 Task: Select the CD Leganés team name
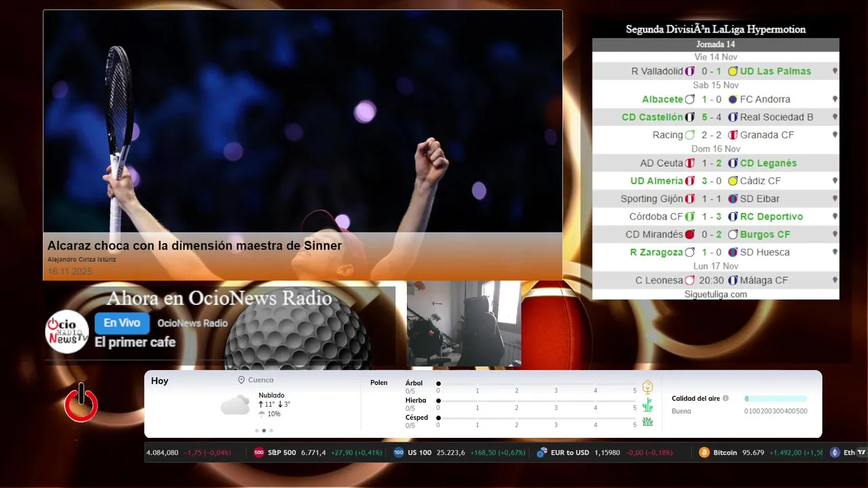(x=768, y=163)
